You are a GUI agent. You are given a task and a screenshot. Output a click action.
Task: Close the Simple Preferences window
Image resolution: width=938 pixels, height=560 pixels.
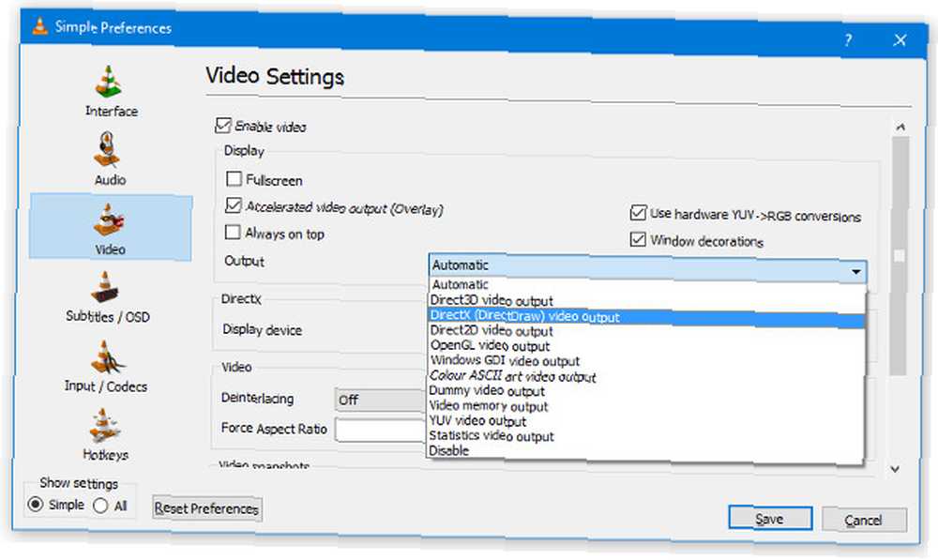900,40
